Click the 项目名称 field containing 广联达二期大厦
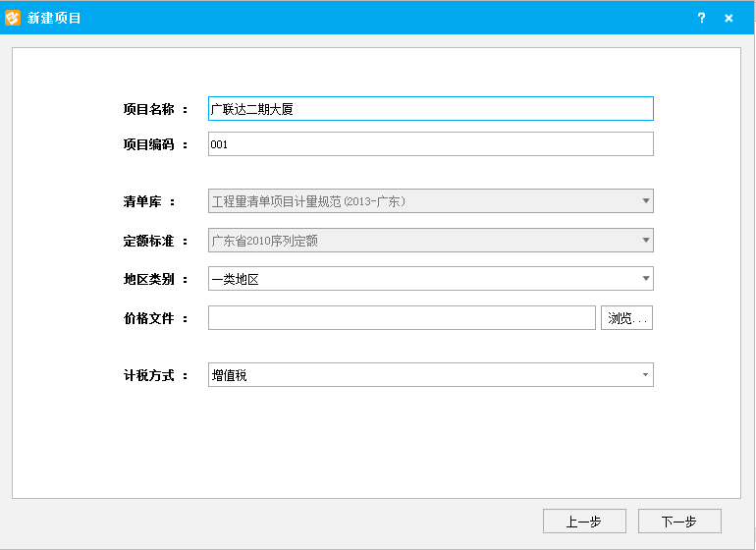 pos(430,109)
